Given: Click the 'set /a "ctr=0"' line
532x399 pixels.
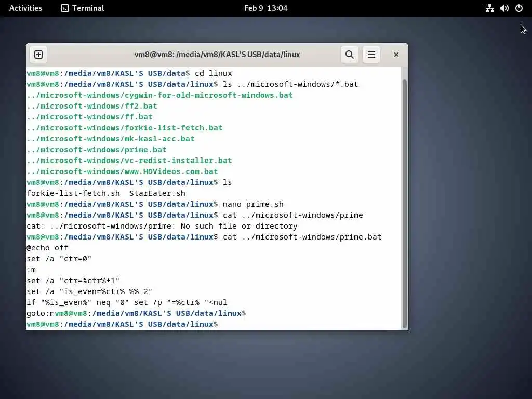Looking at the screenshot, I should tap(59, 259).
